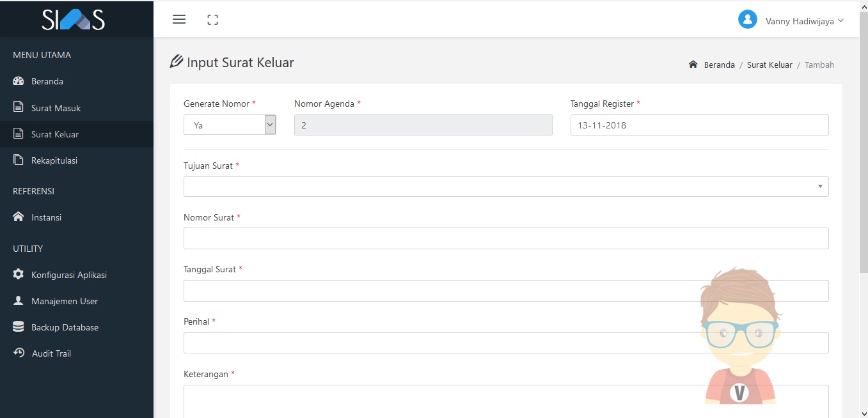Click the Surat Keluar breadcrumb link
868x418 pixels.
[769, 65]
